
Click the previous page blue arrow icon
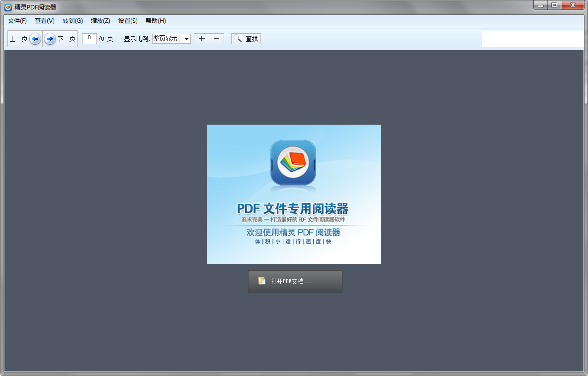coord(34,38)
